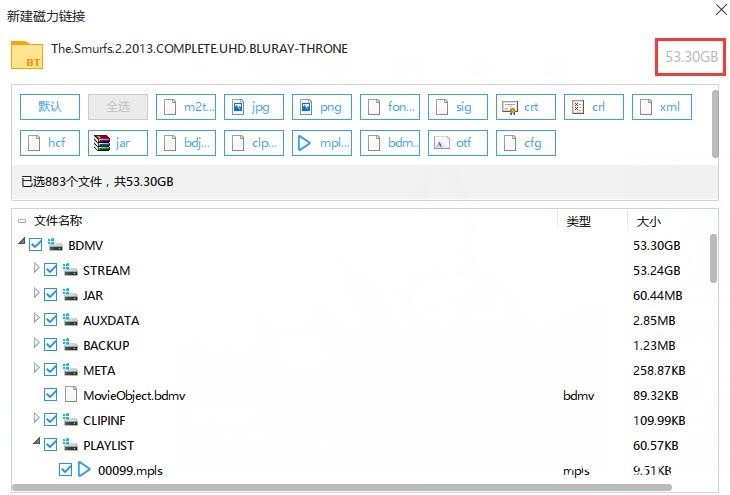The image size is (730, 495).
Task: Click the sig file type icon
Action: 442,107
